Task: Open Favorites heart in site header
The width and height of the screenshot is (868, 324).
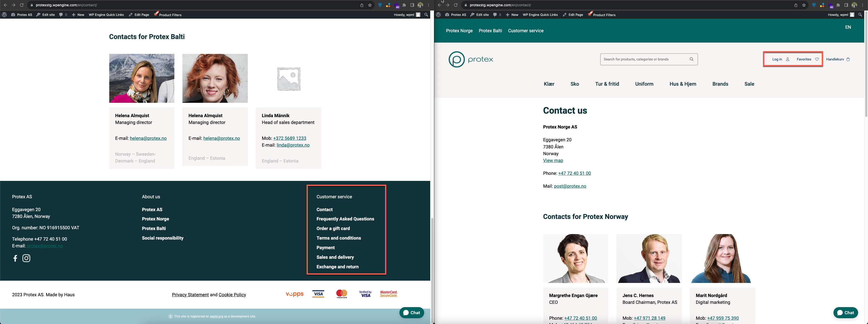Action: pos(808,59)
